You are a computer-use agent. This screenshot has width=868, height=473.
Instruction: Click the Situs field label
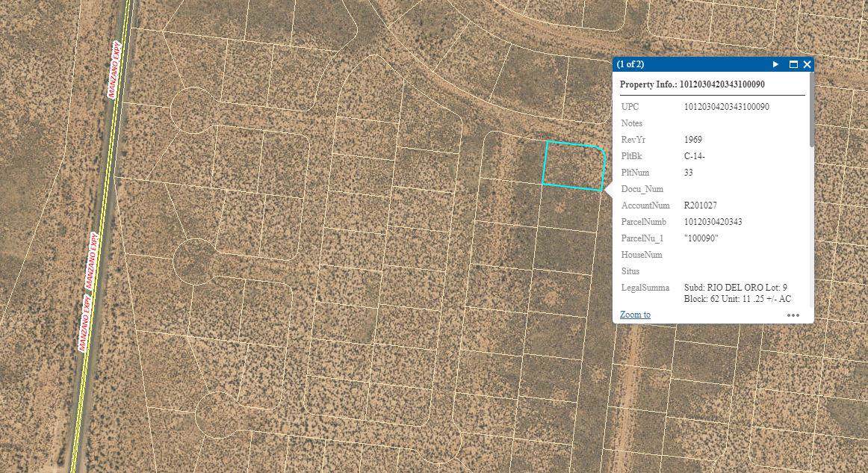pos(630,270)
